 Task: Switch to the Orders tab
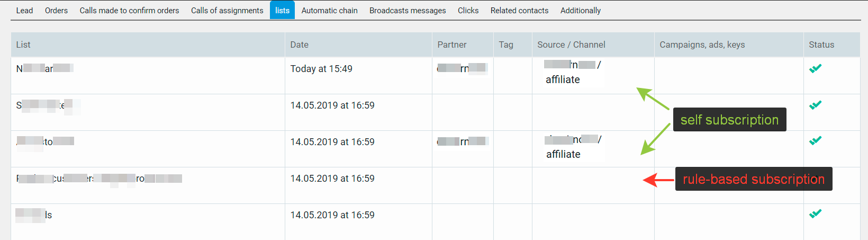[56, 11]
